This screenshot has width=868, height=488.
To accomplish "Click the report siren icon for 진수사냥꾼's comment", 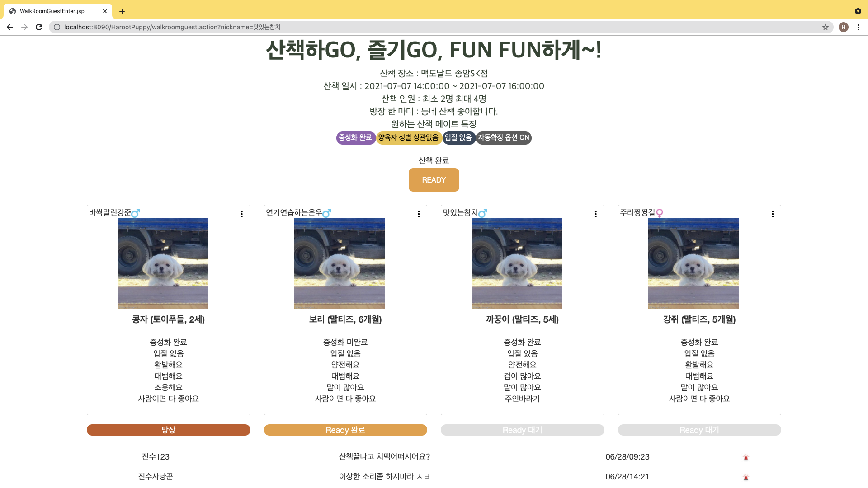I will point(746,478).
